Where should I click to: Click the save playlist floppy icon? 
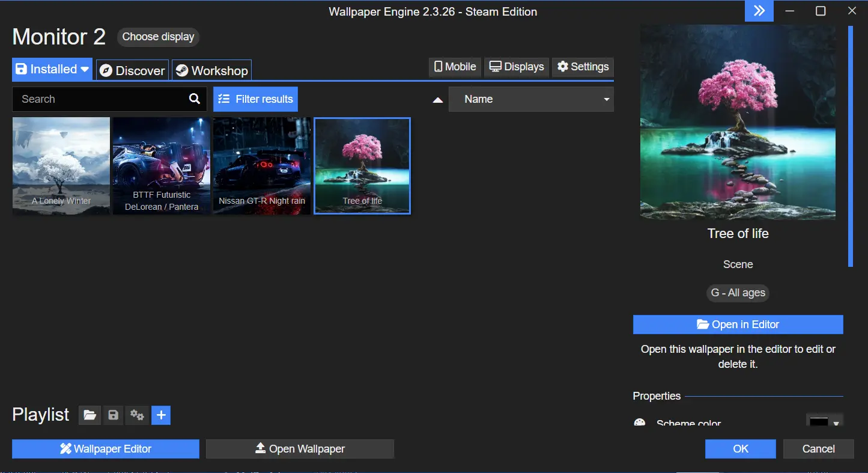(113, 415)
